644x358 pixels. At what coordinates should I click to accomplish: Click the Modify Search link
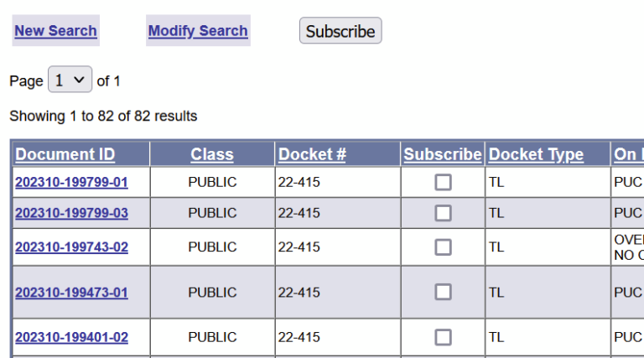pyautogui.click(x=198, y=31)
